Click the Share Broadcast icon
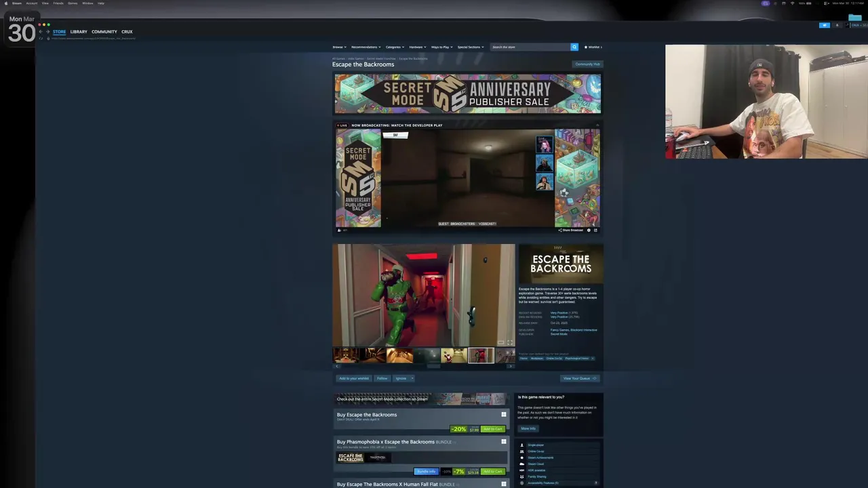Screen dimensions: 868x488 [560, 230]
